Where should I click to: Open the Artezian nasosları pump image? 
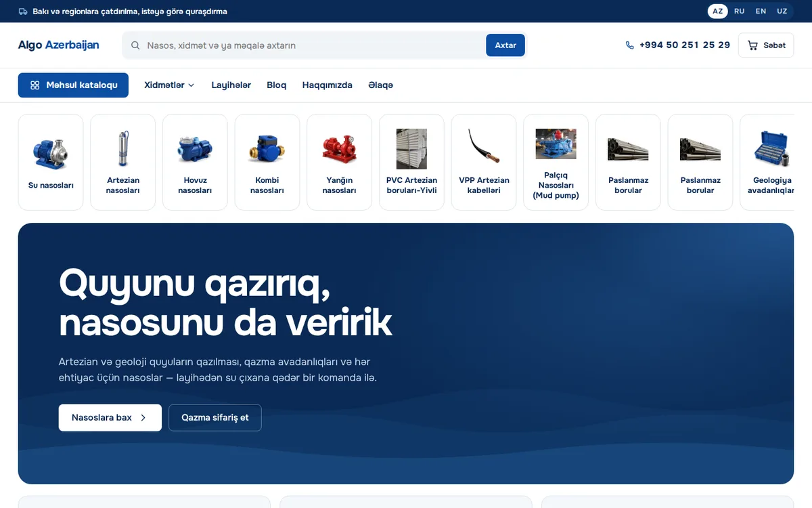coord(123,148)
